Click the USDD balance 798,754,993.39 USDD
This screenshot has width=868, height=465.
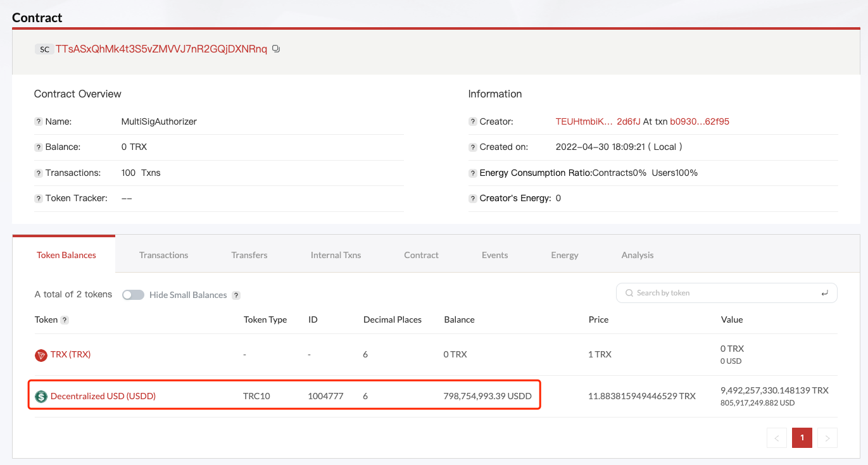pos(488,396)
